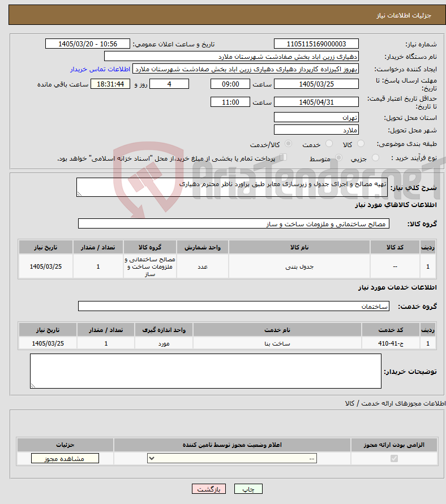Click the بازگشت back button

coord(209,489)
